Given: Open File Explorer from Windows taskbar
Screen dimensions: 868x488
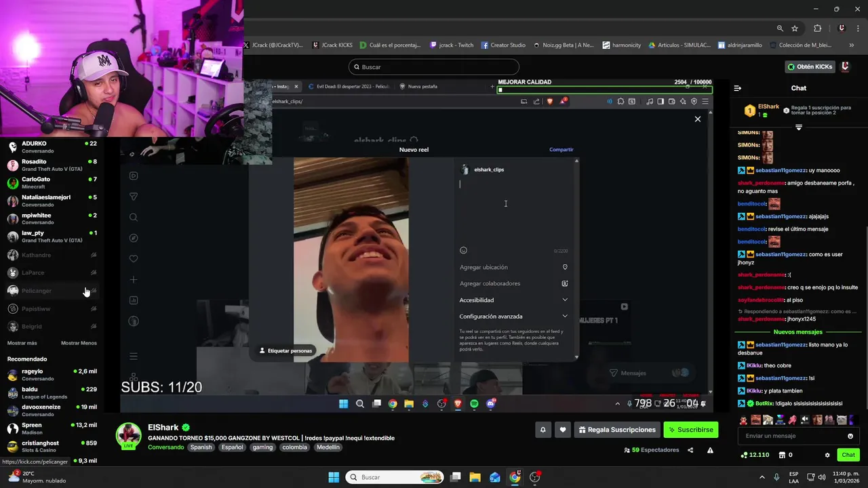Looking at the screenshot, I should (x=475, y=477).
